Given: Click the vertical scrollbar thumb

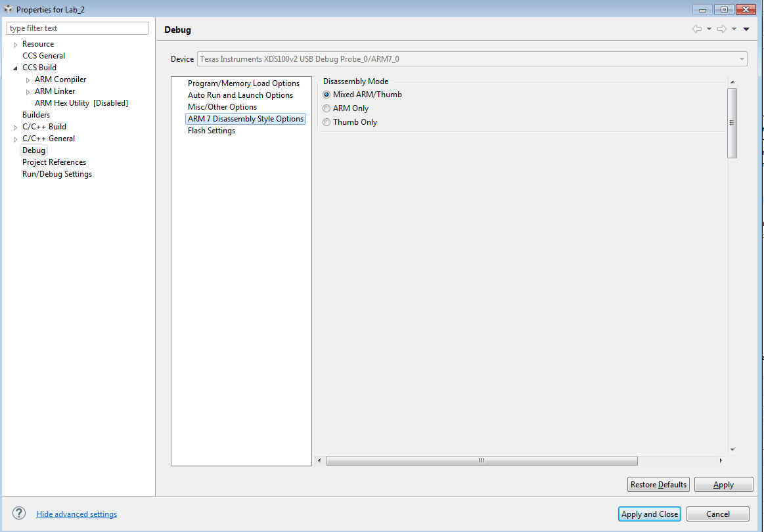Looking at the screenshot, I should click(x=732, y=123).
